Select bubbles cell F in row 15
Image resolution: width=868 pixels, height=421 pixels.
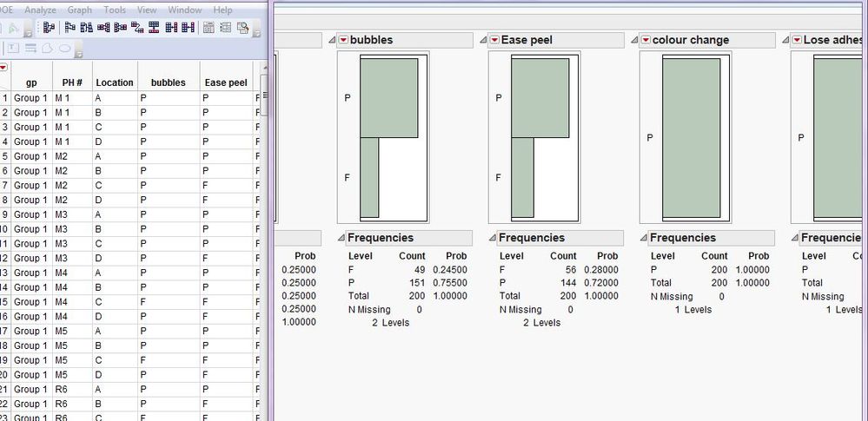169,302
